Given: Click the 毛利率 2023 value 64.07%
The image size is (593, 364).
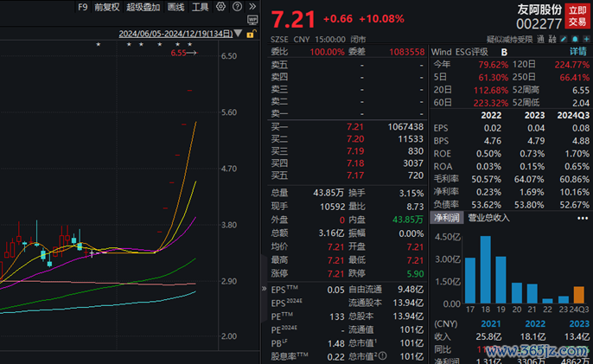Looking at the screenshot, I should coord(529,179).
